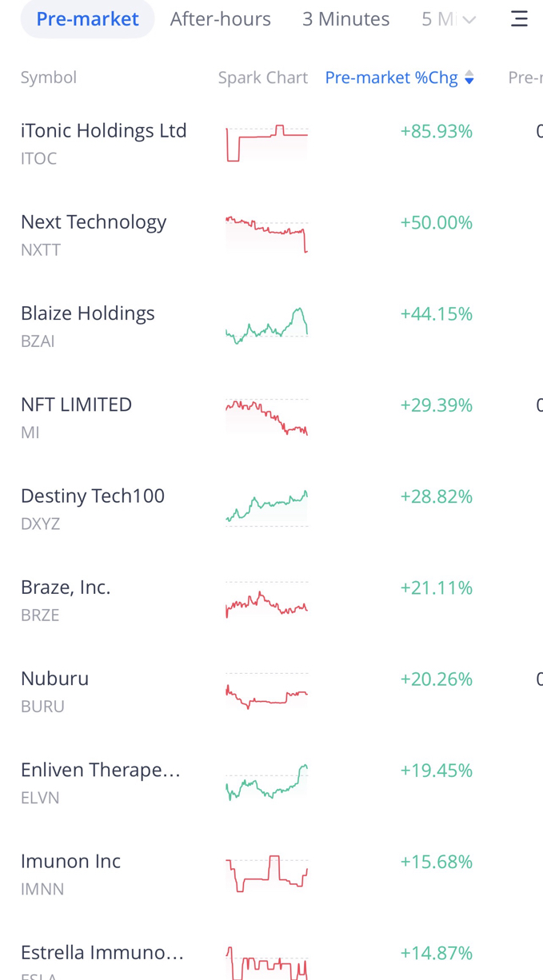Tap iTonic +85.93% pre-market change
This screenshot has width=543, height=980.
click(437, 131)
